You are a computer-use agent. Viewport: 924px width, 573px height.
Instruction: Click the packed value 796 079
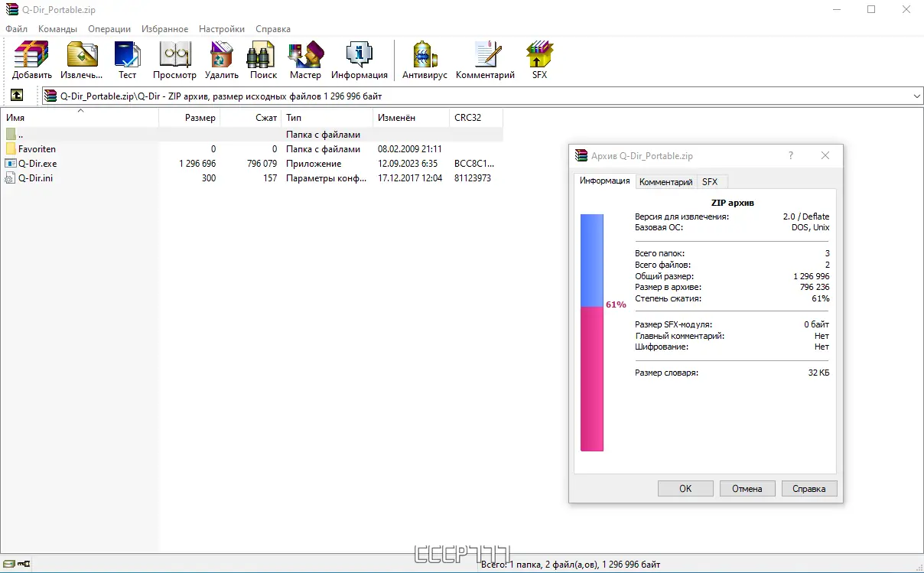262,164
